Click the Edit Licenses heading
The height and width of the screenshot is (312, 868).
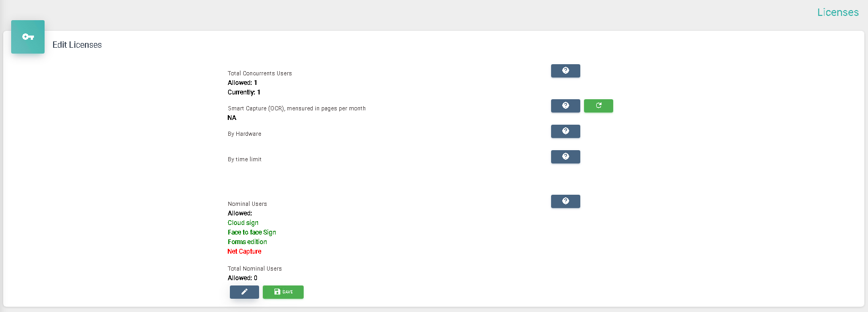[x=77, y=45]
